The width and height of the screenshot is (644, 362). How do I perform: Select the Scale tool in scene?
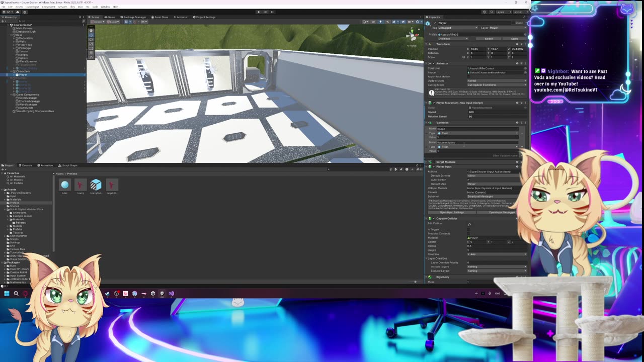click(x=91, y=44)
